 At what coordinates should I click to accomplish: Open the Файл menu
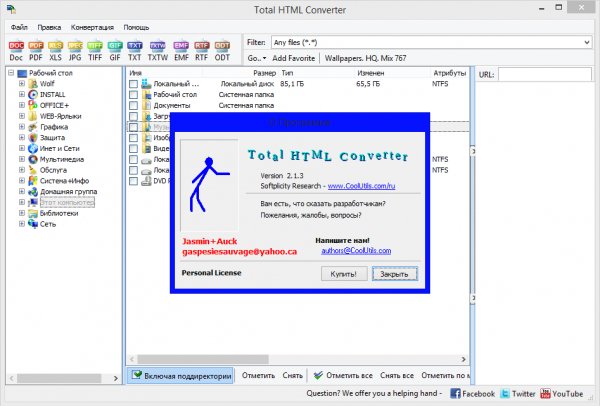(19, 28)
